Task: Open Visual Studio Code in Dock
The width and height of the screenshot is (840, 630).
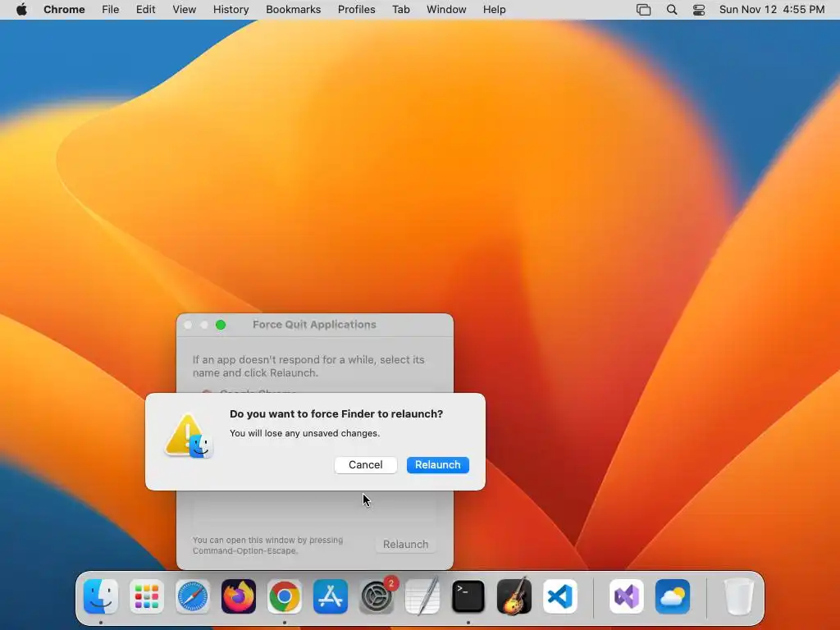Action: [560, 596]
